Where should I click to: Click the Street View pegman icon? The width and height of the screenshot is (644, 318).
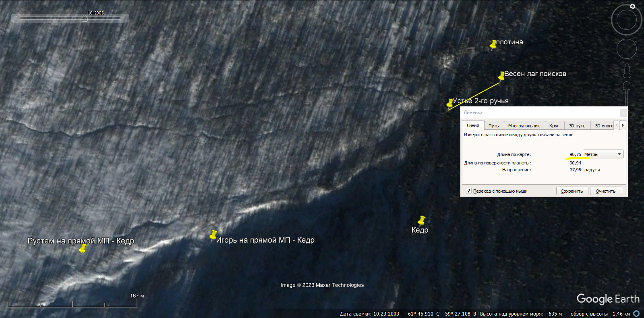click(x=627, y=71)
